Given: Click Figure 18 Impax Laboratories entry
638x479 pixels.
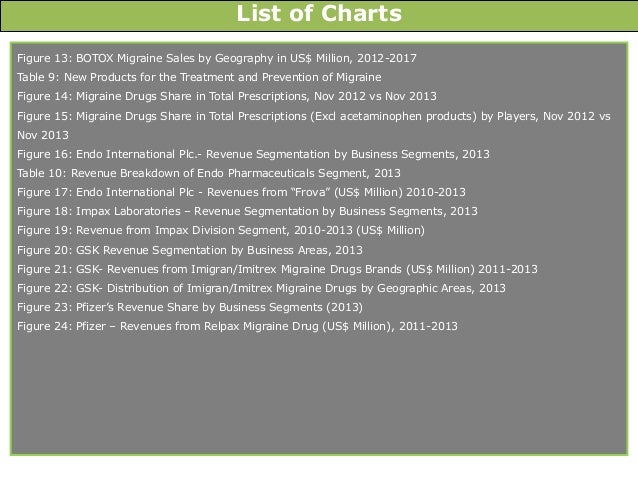Looking at the screenshot, I should (x=247, y=211).
